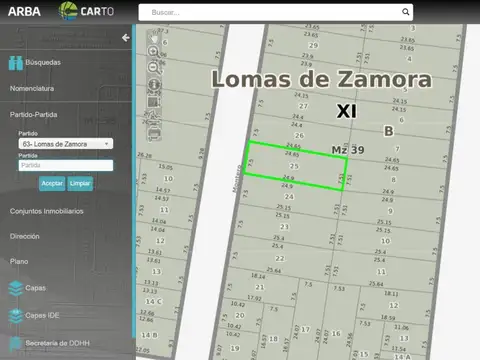The width and height of the screenshot is (480, 360).
Task: Click parcel 23 on the map
Action: pyautogui.click(x=284, y=227)
